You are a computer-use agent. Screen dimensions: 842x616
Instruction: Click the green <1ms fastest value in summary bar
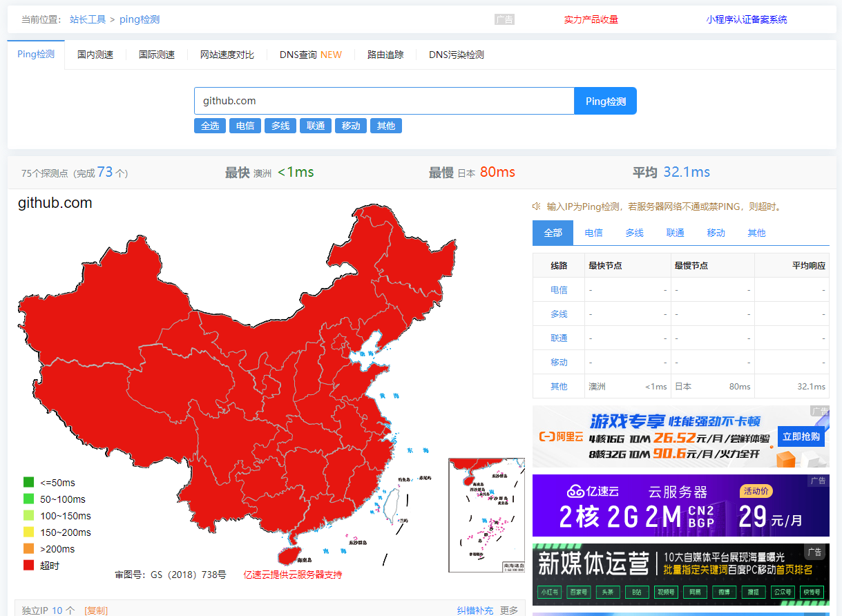[x=296, y=172]
